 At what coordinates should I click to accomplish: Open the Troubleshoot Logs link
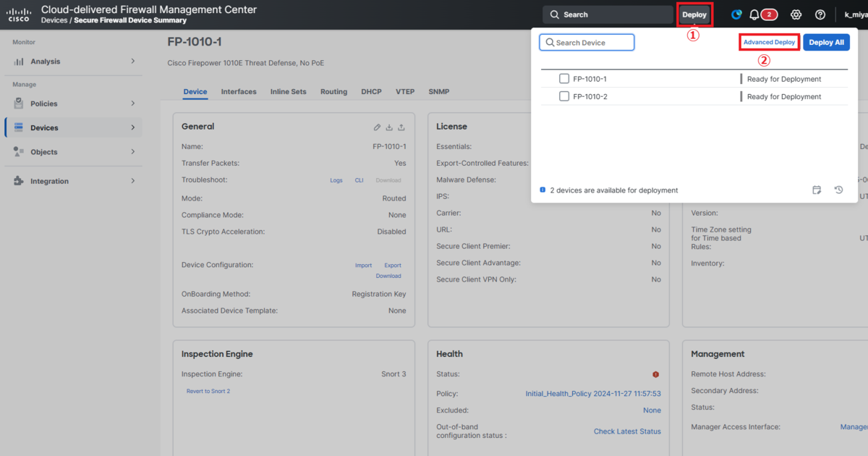(336, 180)
